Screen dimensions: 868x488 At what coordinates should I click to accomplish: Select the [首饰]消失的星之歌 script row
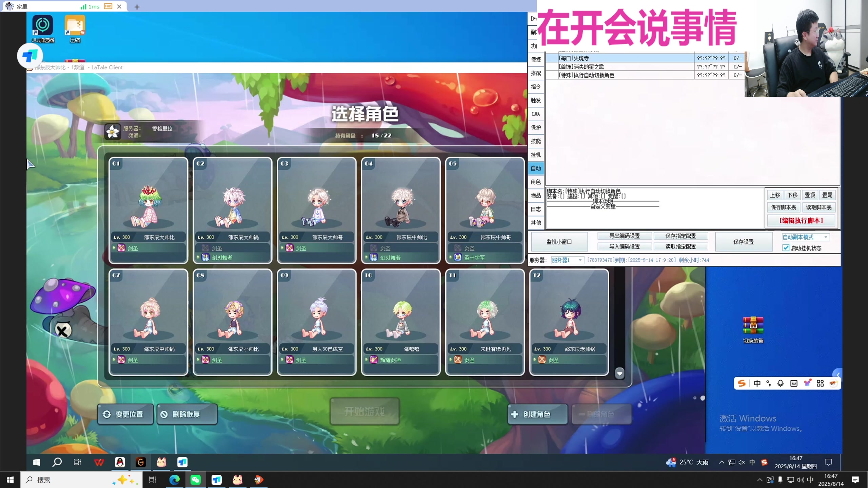[645, 66]
